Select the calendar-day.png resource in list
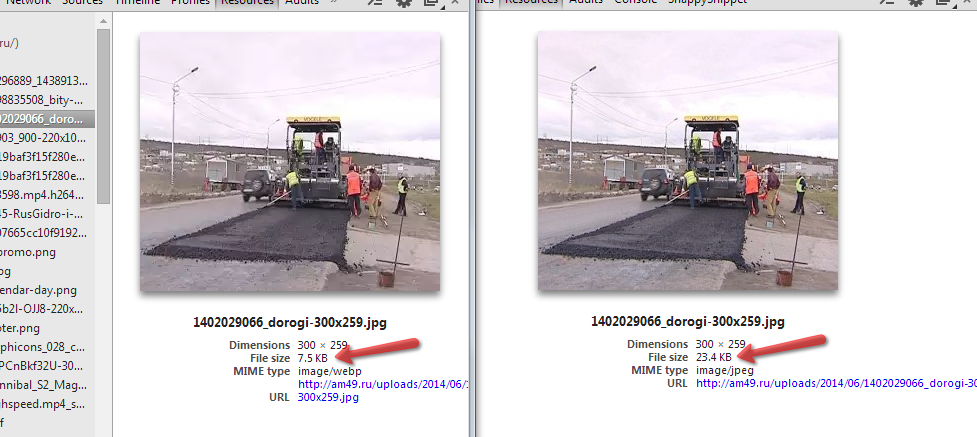The height and width of the screenshot is (437, 977). pos(40,290)
